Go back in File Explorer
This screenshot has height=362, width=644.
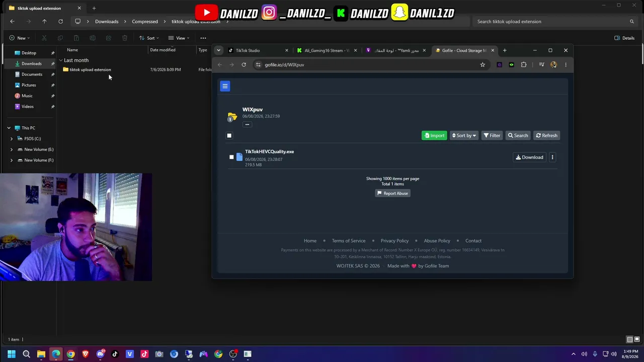pyautogui.click(x=12, y=22)
